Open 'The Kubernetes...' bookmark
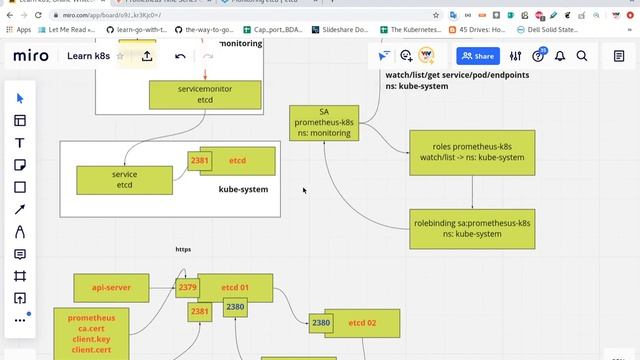 411,29
